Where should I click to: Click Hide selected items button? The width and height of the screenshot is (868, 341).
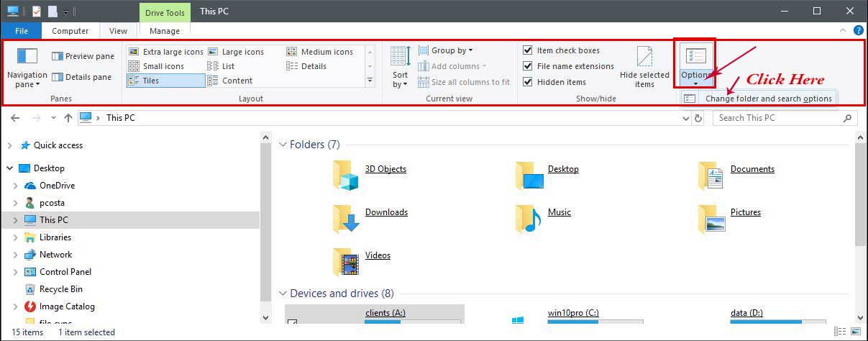click(x=644, y=68)
